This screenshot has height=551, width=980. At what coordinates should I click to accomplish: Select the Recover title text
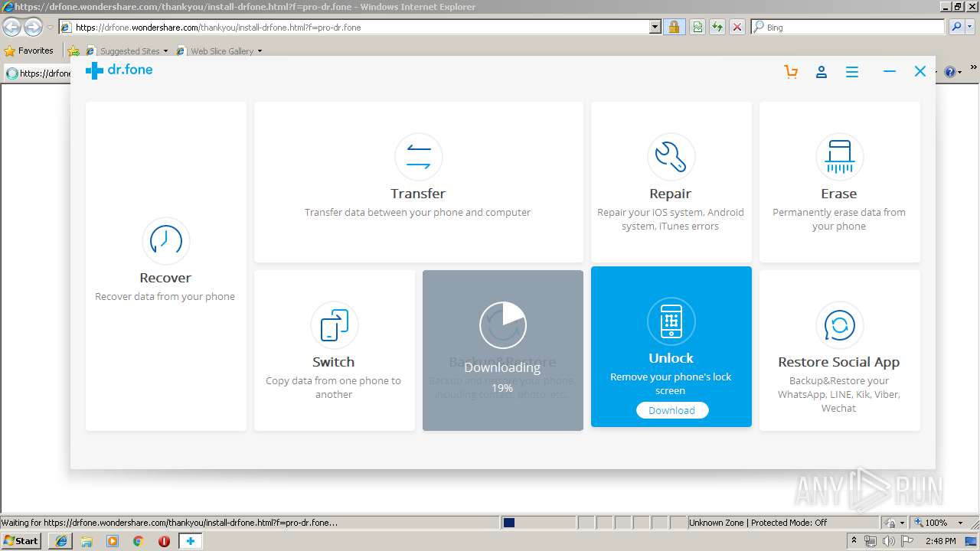tap(165, 278)
